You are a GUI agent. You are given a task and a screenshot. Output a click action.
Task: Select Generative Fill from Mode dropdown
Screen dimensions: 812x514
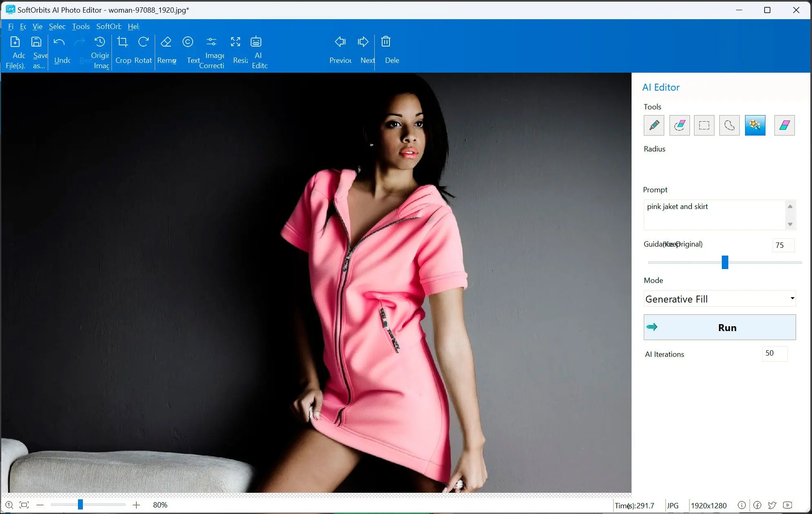pos(720,298)
